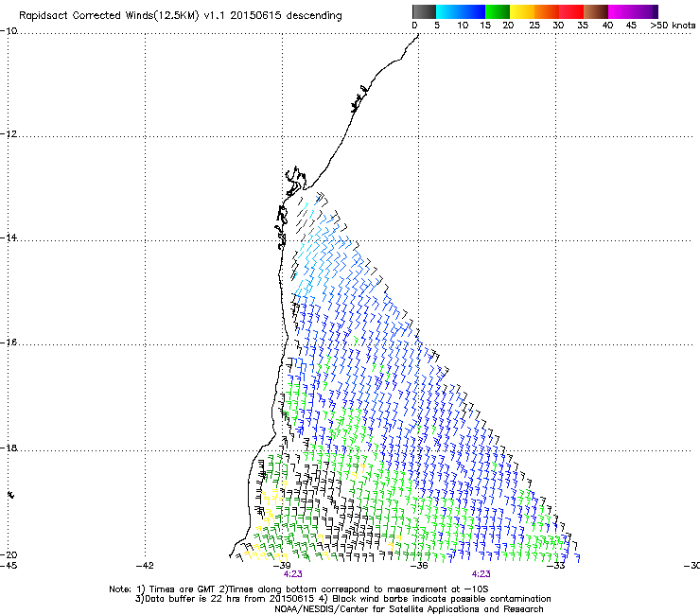Click the "-36" longitude axis label

pyautogui.click(x=419, y=566)
